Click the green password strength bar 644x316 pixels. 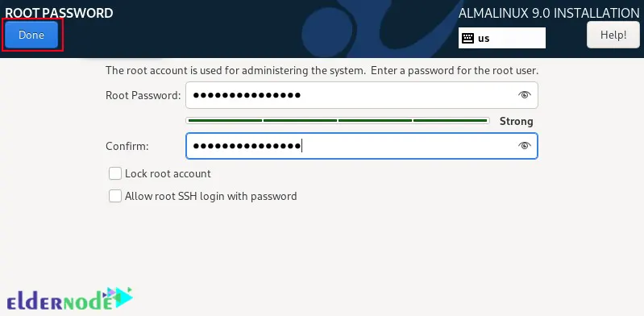tap(338, 121)
